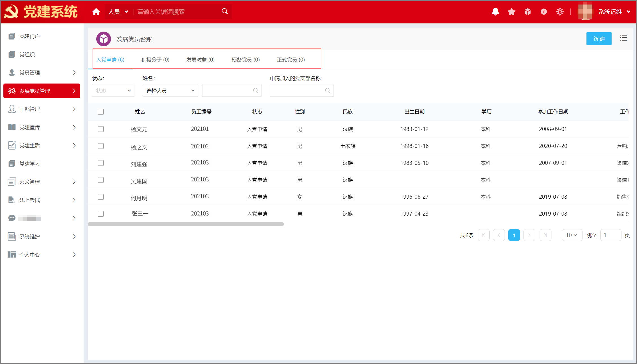This screenshot has height=364, width=637.
Task: Toggle the select-all header checkbox
Action: pyautogui.click(x=101, y=111)
